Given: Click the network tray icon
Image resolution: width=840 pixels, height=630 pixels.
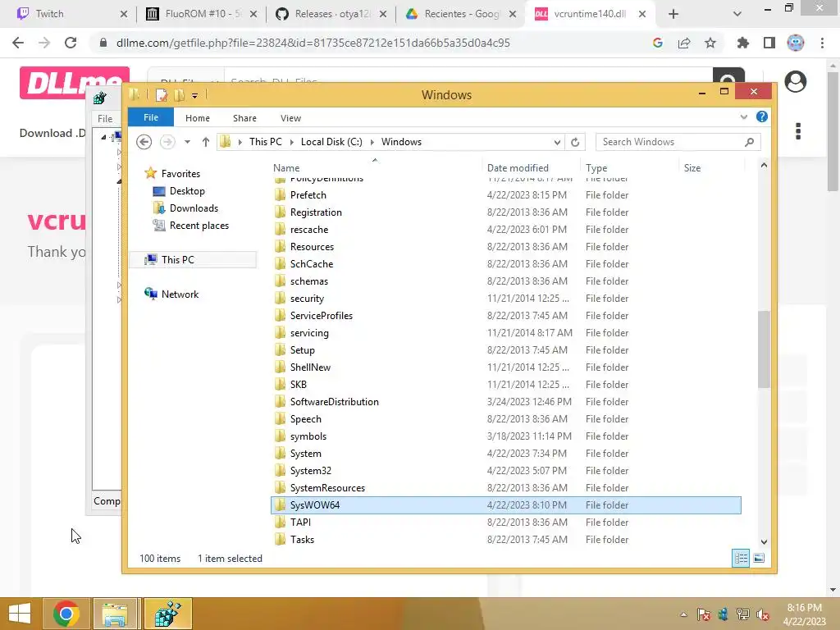Looking at the screenshot, I should pos(742,614).
